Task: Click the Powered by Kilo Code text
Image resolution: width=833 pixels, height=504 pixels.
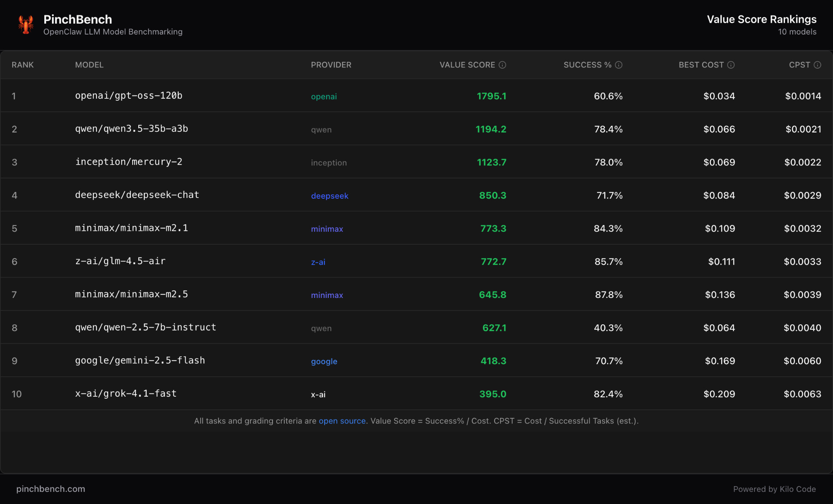Action: pos(774,489)
